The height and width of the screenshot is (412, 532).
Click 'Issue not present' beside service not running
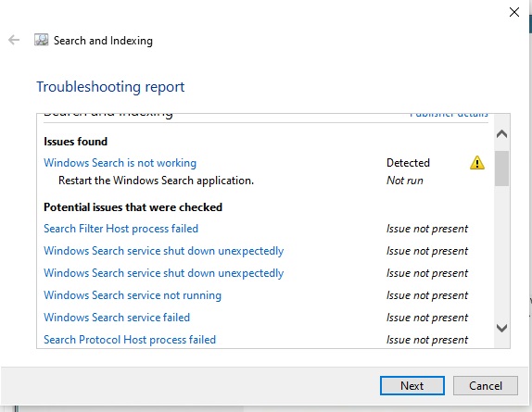click(x=427, y=295)
